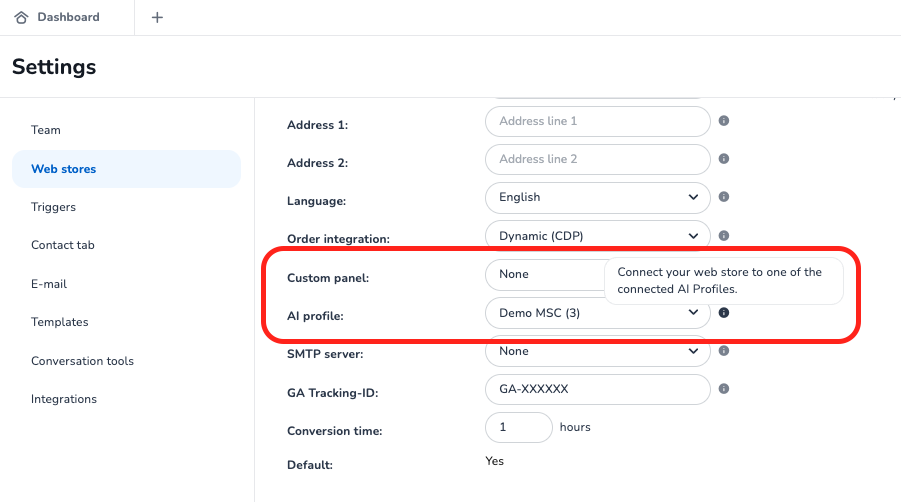Image resolution: width=901 pixels, height=502 pixels.
Task: Click the Order integration info icon
Action: click(724, 236)
